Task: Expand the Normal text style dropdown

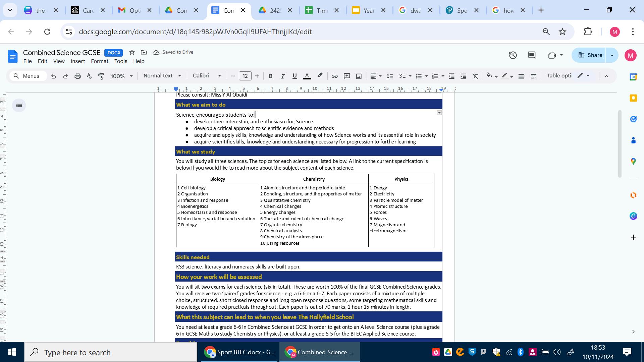Action: point(162,76)
